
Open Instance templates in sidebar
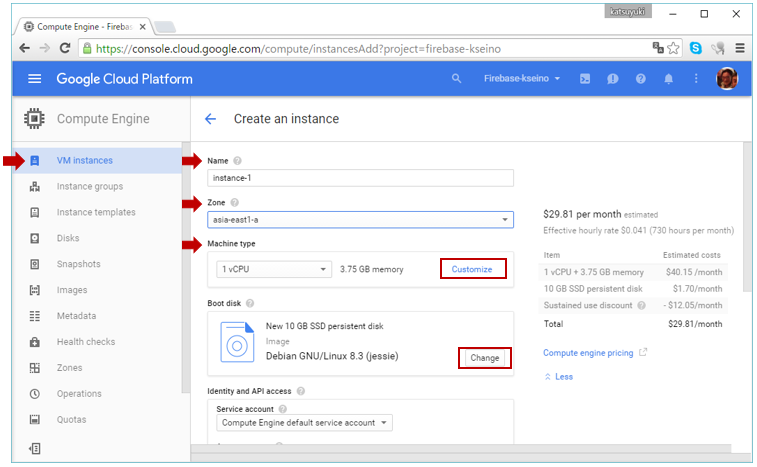coord(97,212)
